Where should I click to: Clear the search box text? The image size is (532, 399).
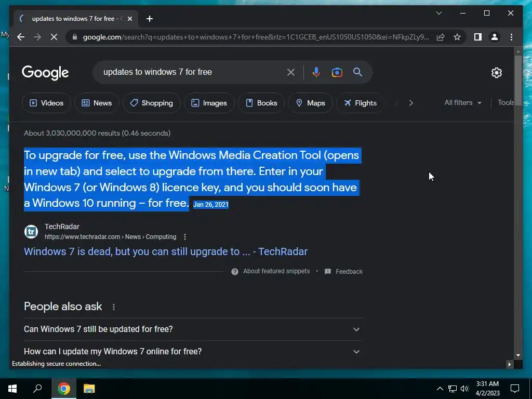(291, 72)
